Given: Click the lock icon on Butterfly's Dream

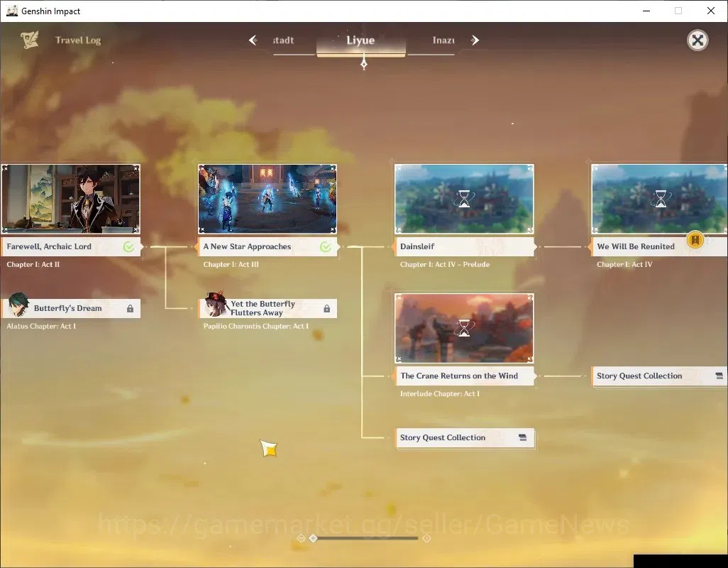Looking at the screenshot, I should [x=130, y=308].
